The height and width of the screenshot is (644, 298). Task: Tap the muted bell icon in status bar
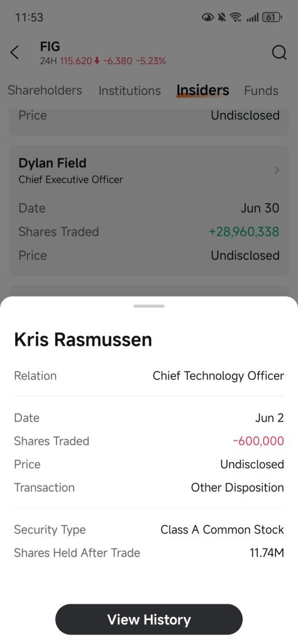[222, 17]
